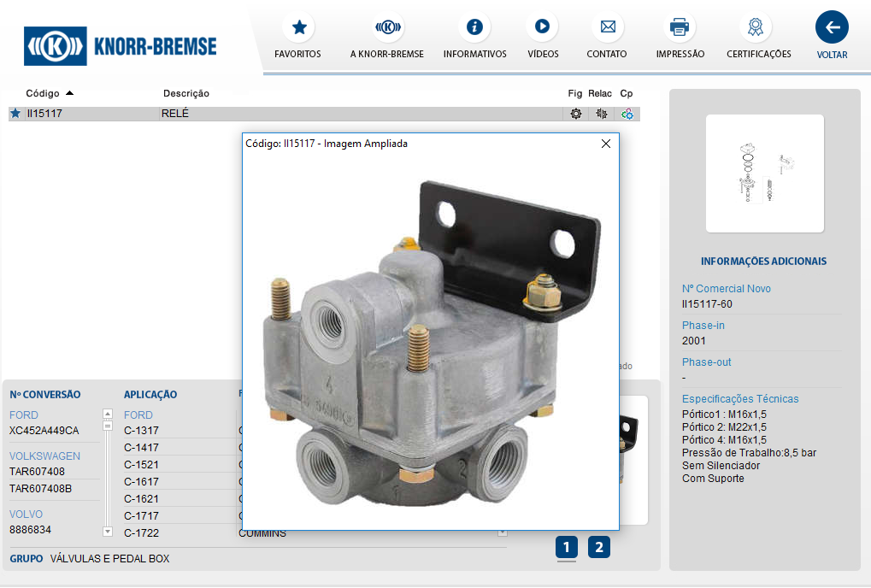Click the Cp components icon for II15117
The height and width of the screenshot is (588, 871).
627,114
